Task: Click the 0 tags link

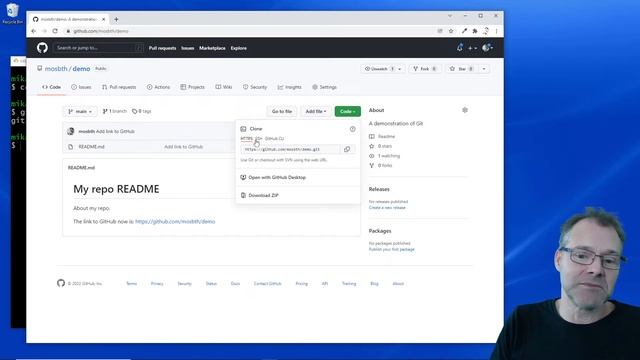Action: click(142, 111)
